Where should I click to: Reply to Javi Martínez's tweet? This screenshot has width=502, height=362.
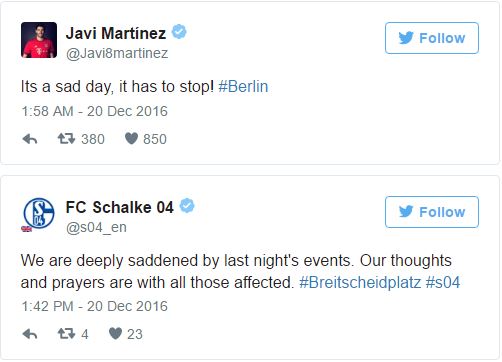pos(30,139)
